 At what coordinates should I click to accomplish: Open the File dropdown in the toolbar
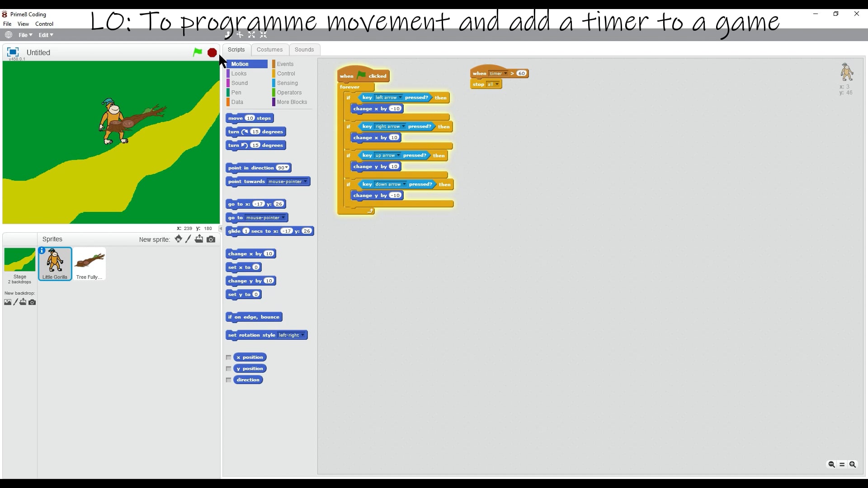coord(25,35)
